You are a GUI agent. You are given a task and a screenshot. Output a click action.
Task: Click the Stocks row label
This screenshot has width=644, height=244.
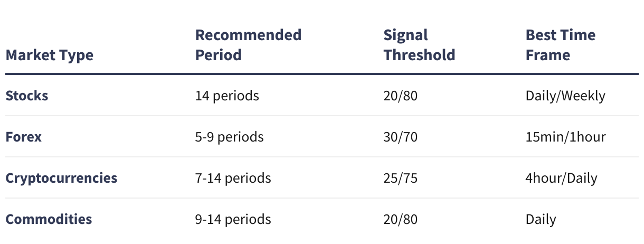click(x=27, y=96)
